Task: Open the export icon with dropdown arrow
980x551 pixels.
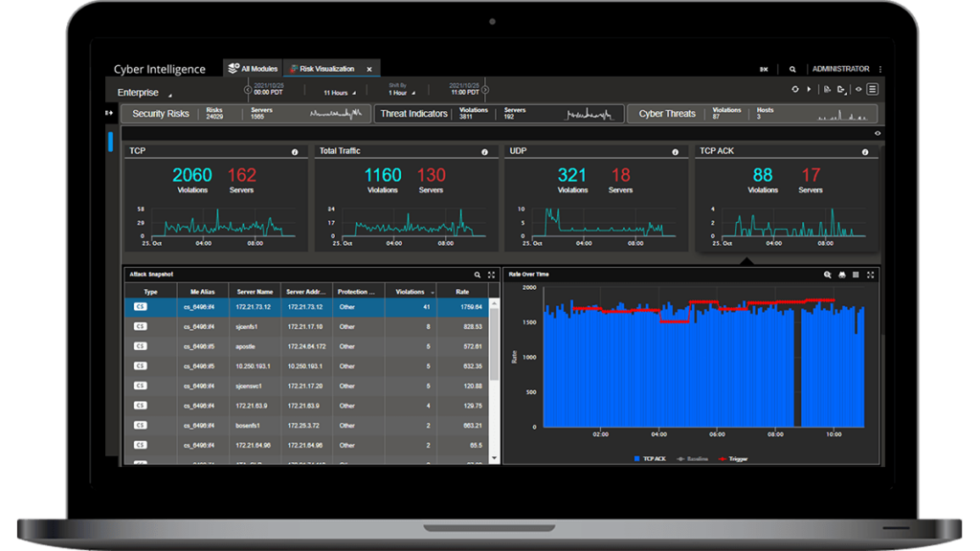Action: pyautogui.click(x=842, y=90)
